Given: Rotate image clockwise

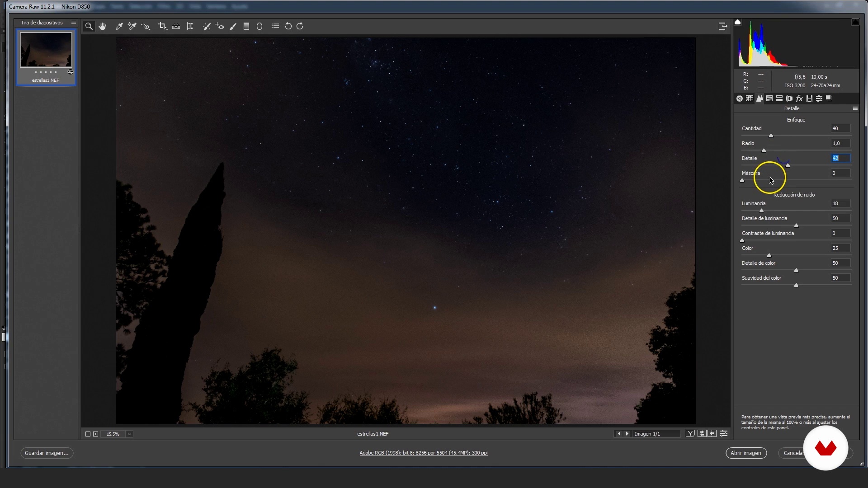Looking at the screenshot, I should point(300,26).
